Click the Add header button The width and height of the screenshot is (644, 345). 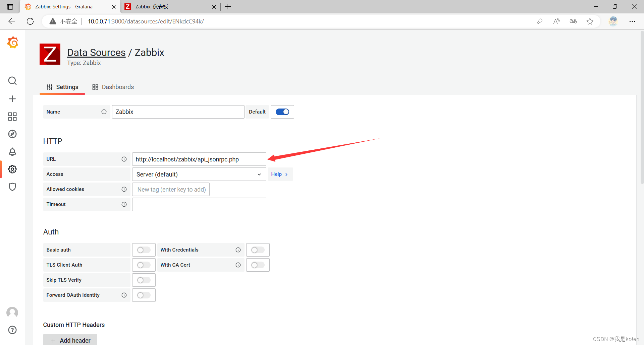[70, 340]
